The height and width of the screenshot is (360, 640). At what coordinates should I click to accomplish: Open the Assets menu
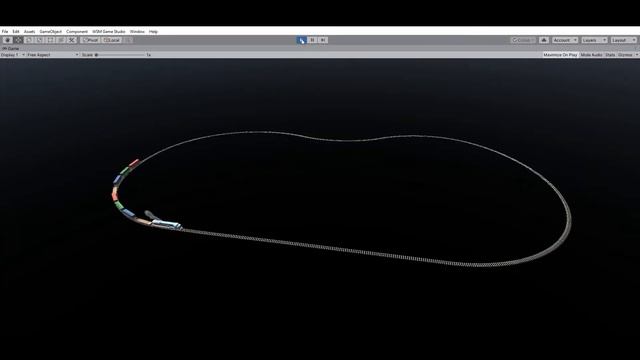point(29,31)
